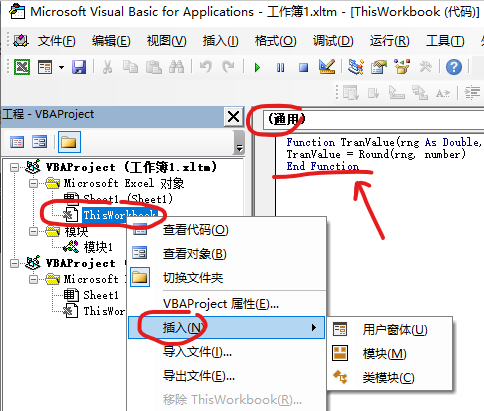Screen dimensions: 484x411
Task: Collapse second project's Microsoft Excel folder
Action: click(33, 279)
